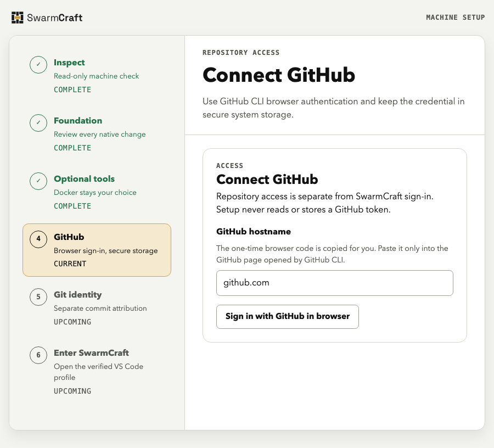494x448 pixels.
Task: Click the REPOSITORY ACCESS label
Action: click(x=241, y=53)
